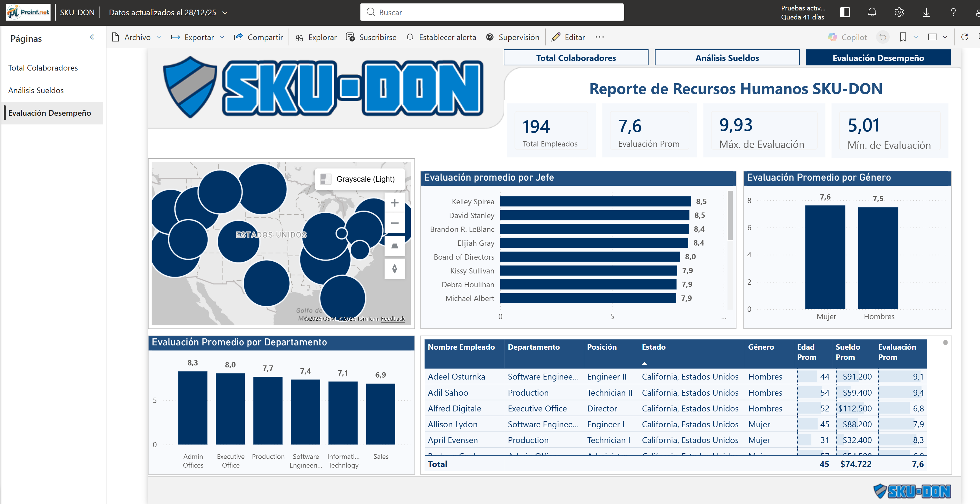Open the Power BI settings gear

tap(899, 12)
